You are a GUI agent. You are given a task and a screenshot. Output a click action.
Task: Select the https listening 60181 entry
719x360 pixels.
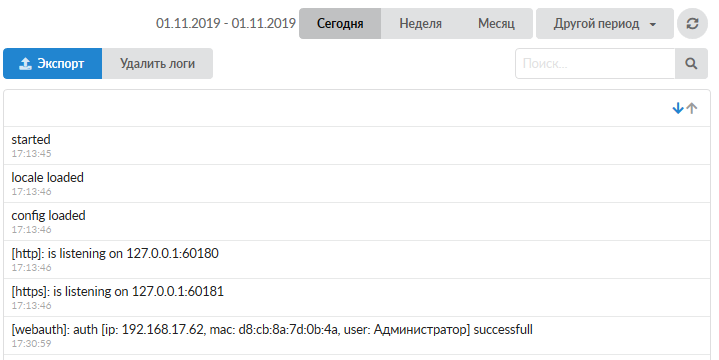pyautogui.click(x=357, y=298)
